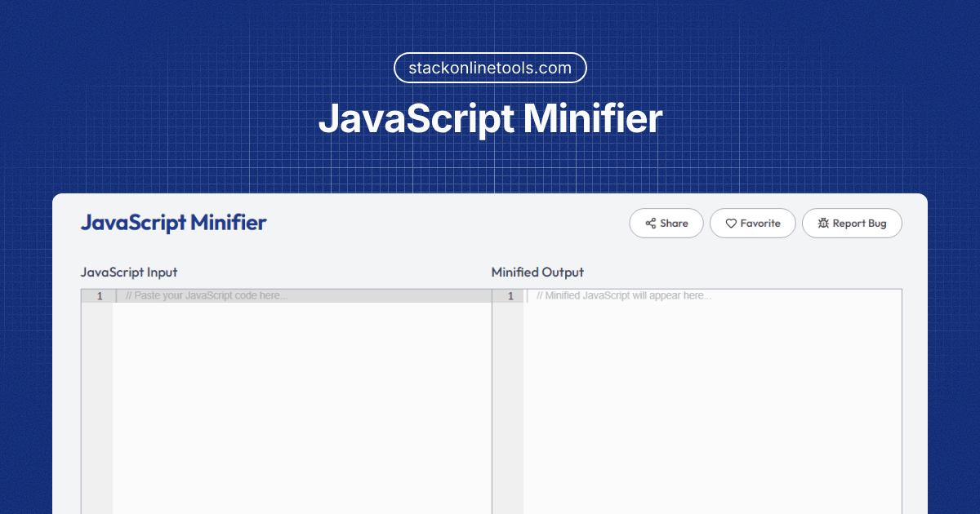Viewport: 980px width, 514px height.
Task: Click the dark blue JavaScript Minifier card title
Action: point(173,223)
